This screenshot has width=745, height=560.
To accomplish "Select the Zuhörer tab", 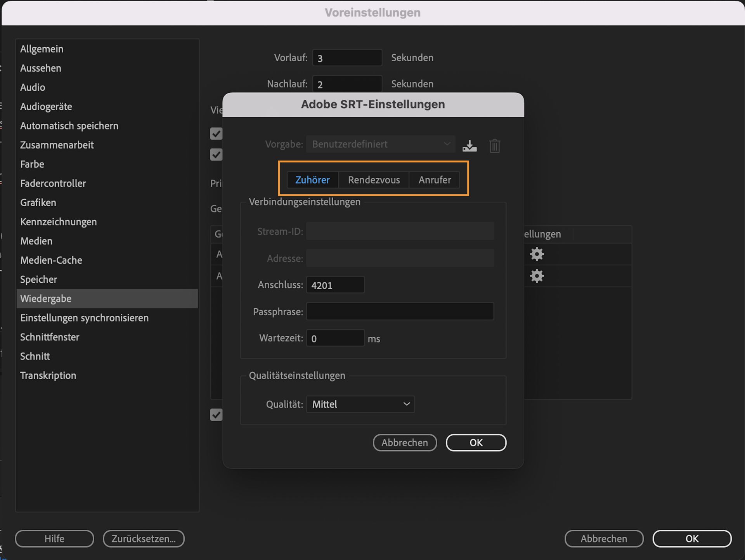I will click(312, 180).
